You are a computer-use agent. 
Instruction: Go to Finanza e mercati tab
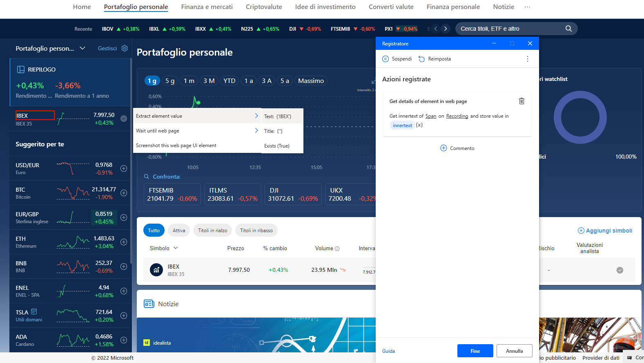click(x=207, y=7)
